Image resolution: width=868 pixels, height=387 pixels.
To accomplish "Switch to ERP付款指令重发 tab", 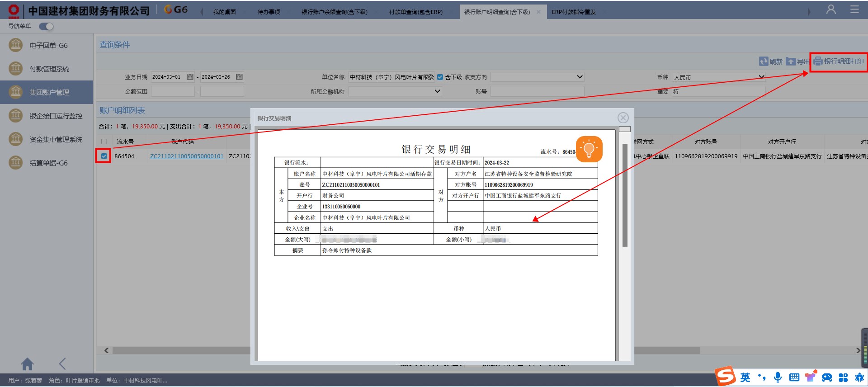I will pyautogui.click(x=574, y=12).
